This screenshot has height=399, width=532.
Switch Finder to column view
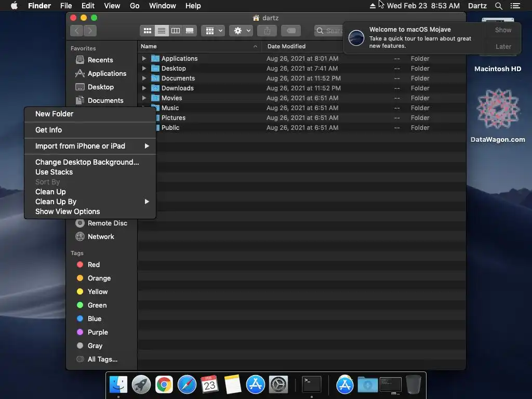click(x=176, y=31)
